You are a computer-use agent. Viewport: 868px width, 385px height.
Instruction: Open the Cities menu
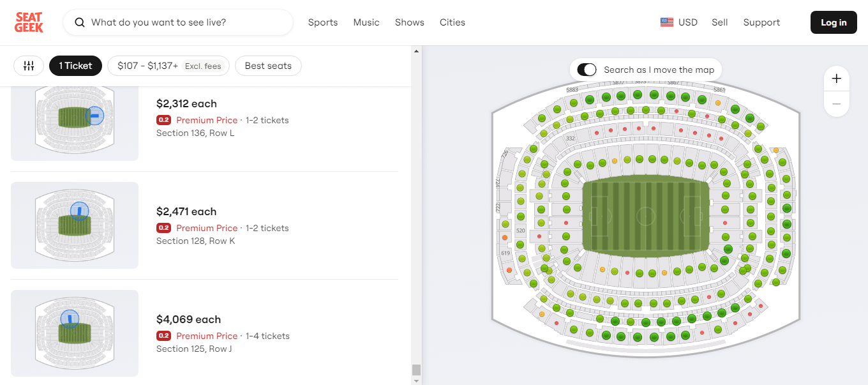point(453,22)
